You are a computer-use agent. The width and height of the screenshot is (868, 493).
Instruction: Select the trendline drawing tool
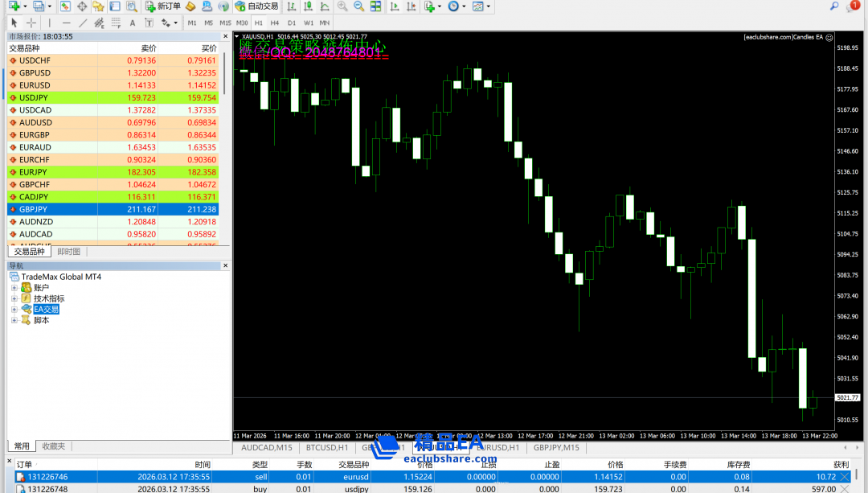coord(83,23)
